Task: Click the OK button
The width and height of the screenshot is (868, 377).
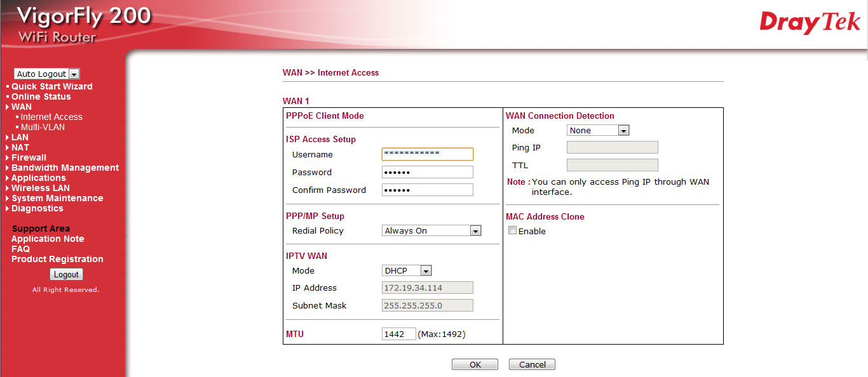Action: pyautogui.click(x=475, y=364)
